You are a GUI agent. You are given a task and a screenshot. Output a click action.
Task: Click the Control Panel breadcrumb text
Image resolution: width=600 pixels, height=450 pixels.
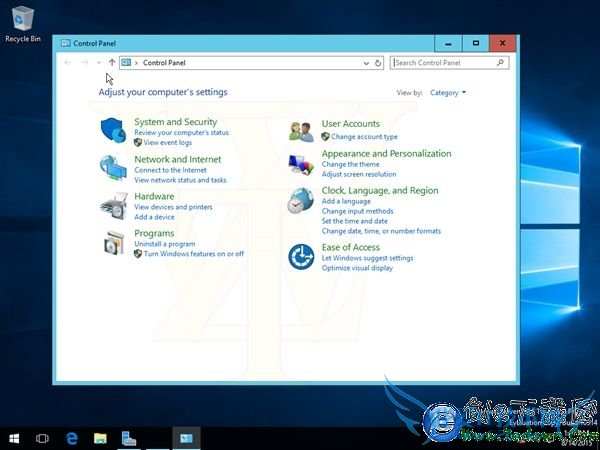[x=164, y=63]
